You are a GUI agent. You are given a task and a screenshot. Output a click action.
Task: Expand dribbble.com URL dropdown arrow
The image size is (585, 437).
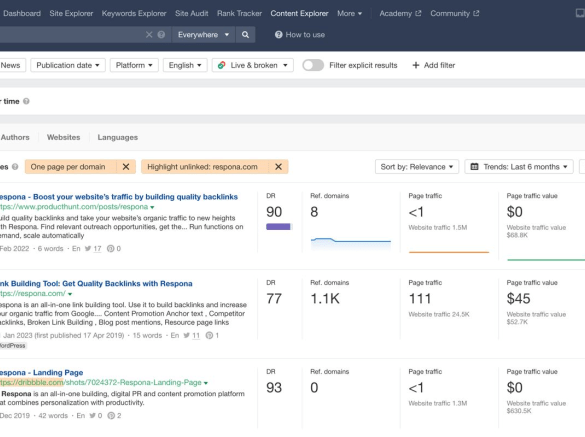[206, 383]
